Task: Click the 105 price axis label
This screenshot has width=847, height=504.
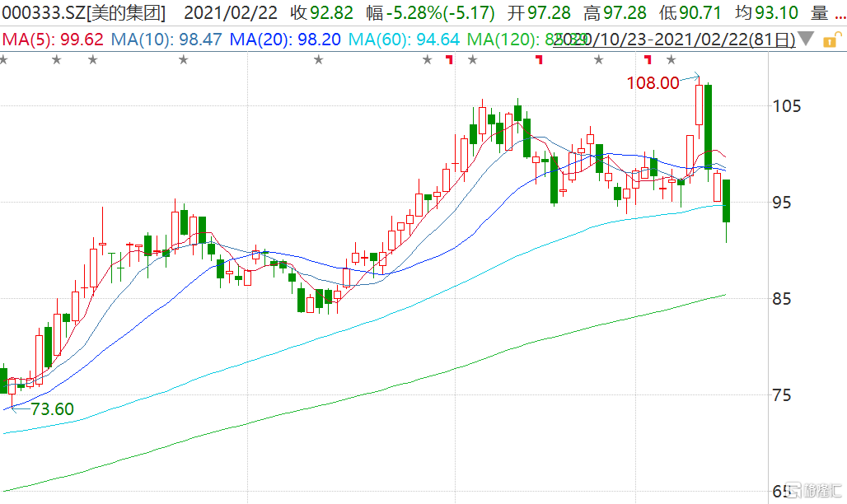Action: point(787,106)
